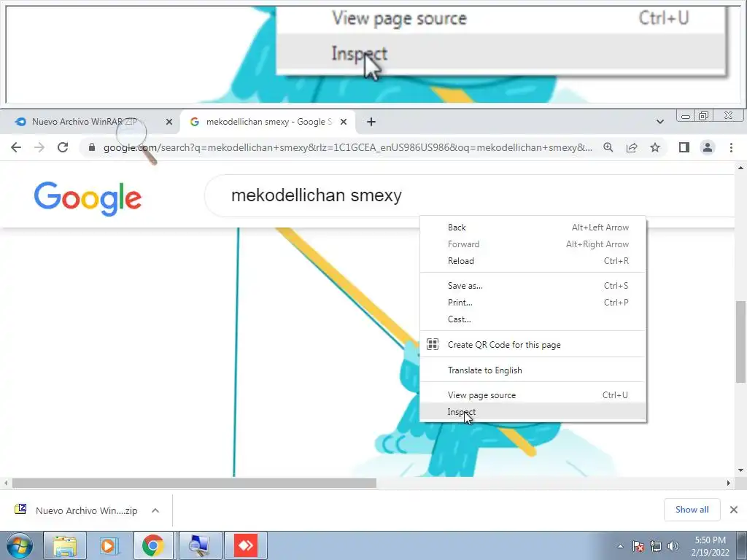Click Inspect in the context menu
The image size is (747, 560).
(x=533, y=412)
